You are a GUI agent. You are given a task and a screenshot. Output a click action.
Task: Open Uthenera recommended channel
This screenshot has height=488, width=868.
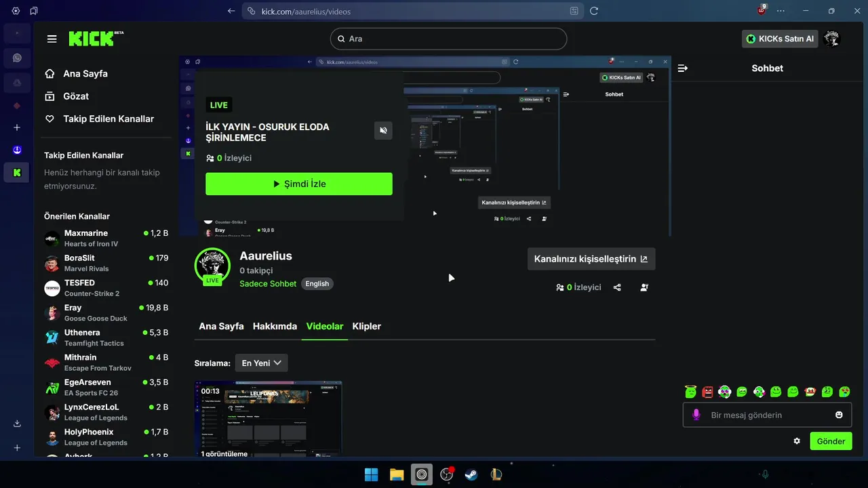pos(106,338)
